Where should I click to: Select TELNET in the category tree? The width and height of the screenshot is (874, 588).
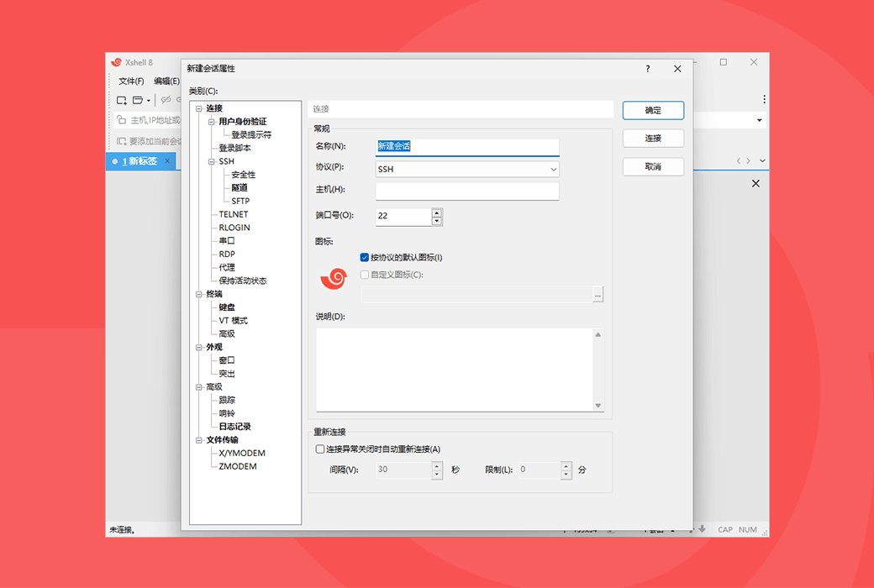[234, 214]
